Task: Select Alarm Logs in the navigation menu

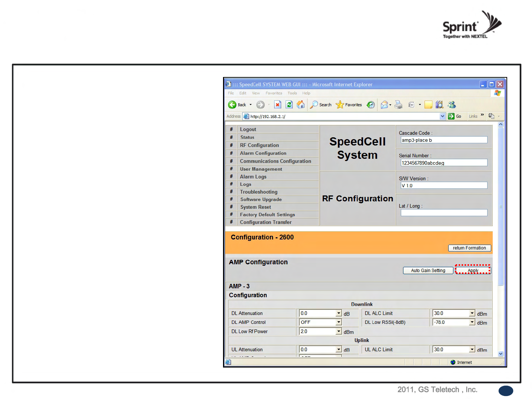Action: (x=253, y=177)
